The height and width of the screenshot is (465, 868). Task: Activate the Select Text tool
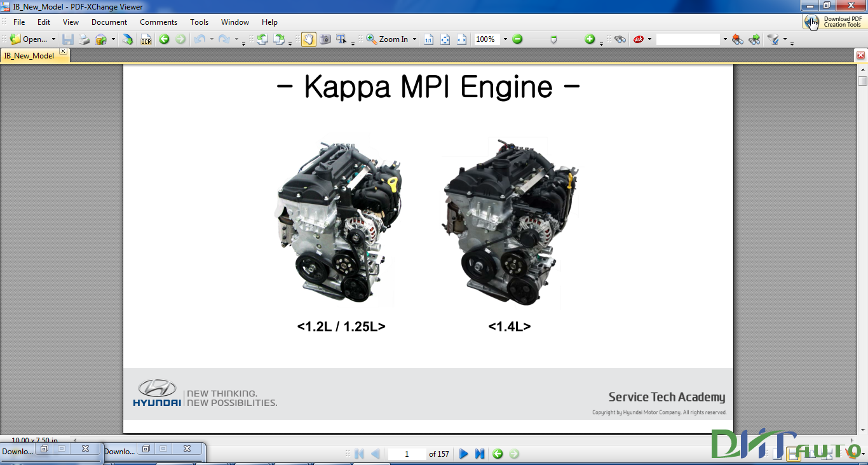(x=342, y=39)
